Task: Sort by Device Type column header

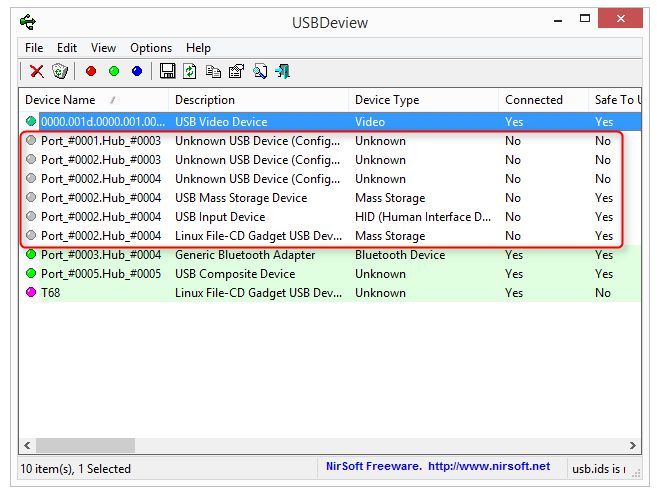Action: tap(424, 100)
